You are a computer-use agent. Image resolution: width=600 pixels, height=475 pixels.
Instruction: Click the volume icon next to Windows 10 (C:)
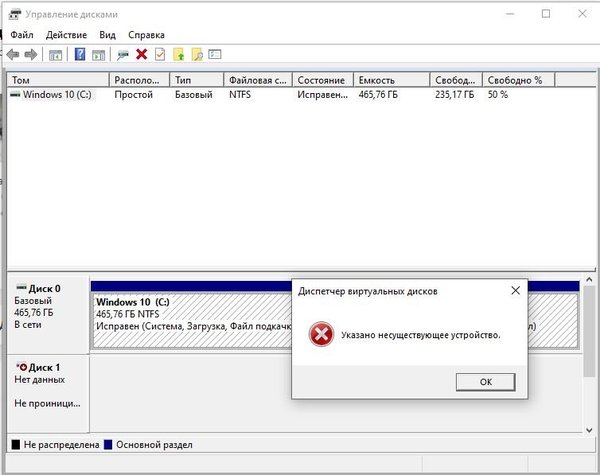tap(15, 94)
